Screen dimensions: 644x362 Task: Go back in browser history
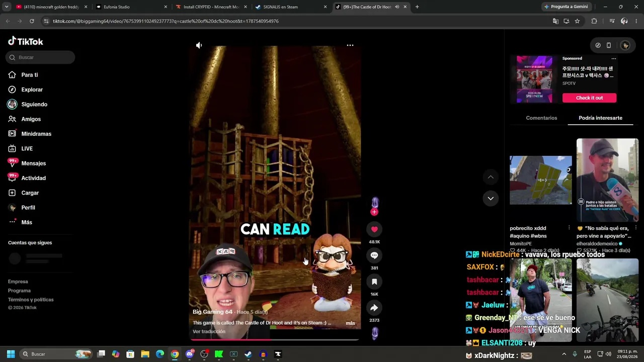point(8,21)
